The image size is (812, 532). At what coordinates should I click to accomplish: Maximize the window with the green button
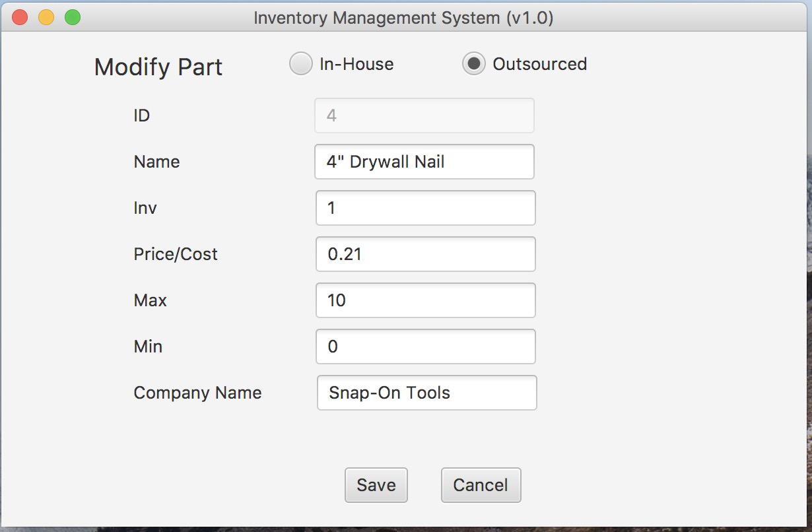click(72, 18)
